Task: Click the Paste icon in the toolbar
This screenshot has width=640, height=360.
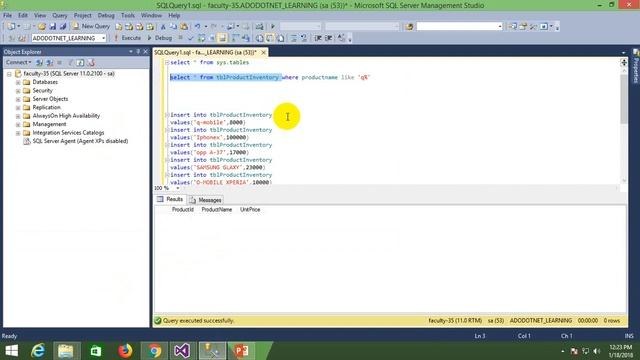Action: 184,26
